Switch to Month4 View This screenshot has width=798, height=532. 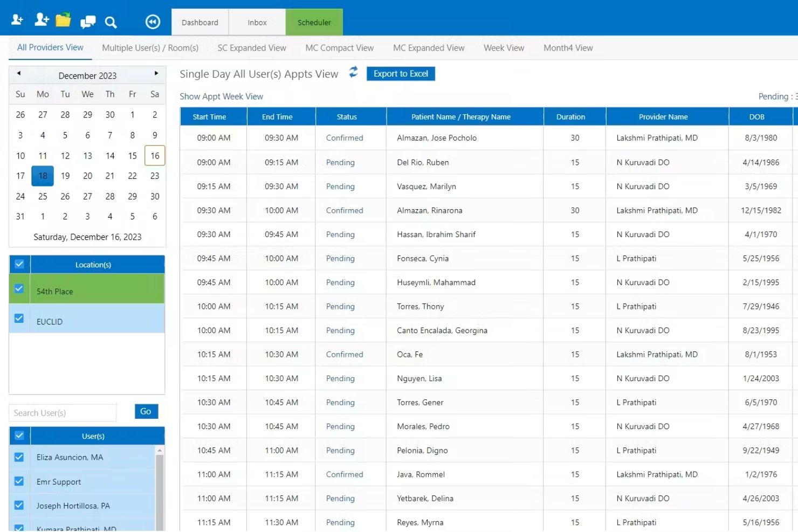(568, 48)
